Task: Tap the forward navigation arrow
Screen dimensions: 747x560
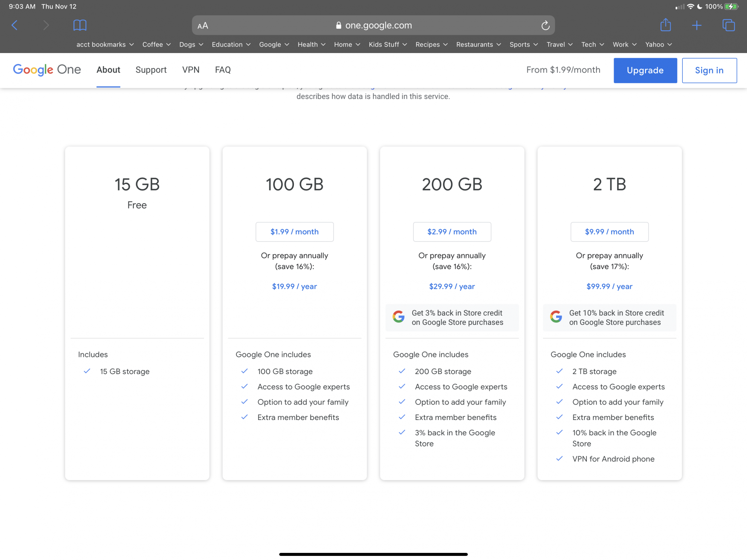Action: coord(46,25)
